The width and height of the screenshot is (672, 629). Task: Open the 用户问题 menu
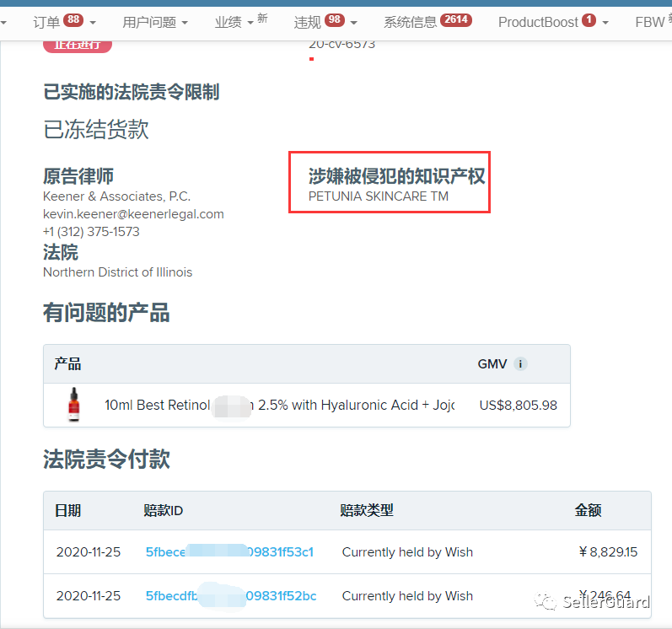point(149,22)
